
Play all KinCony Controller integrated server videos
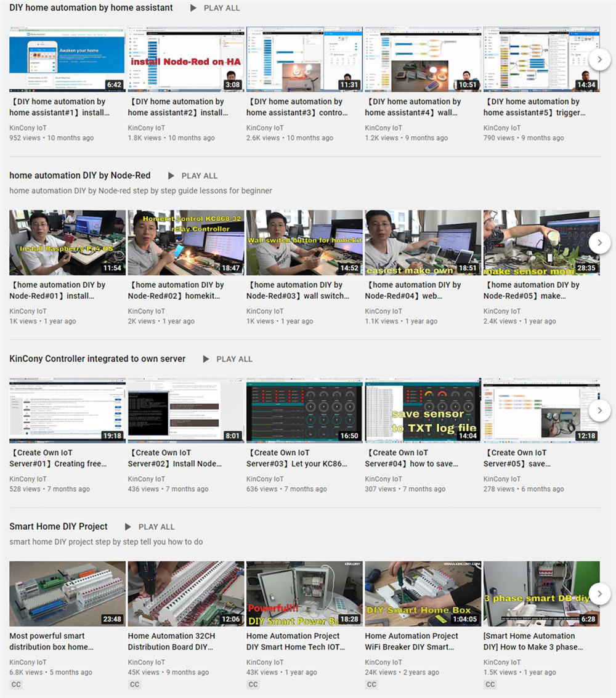point(227,359)
